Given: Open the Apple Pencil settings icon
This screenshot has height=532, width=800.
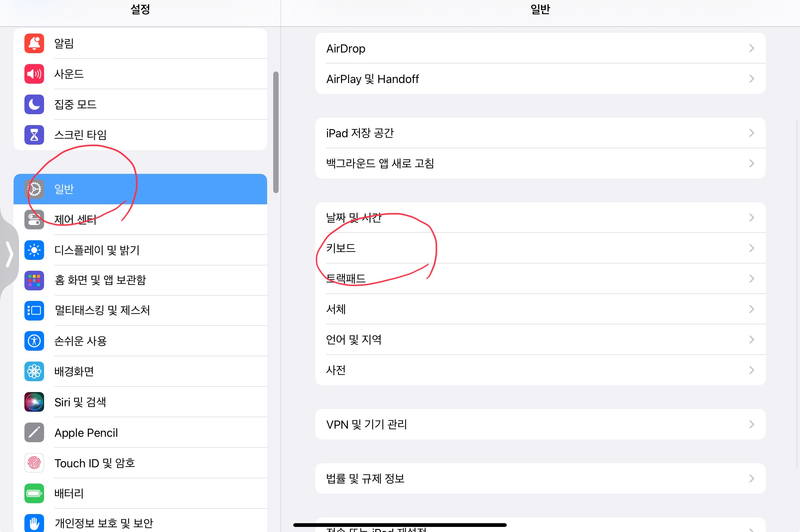Looking at the screenshot, I should pos(34,433).
